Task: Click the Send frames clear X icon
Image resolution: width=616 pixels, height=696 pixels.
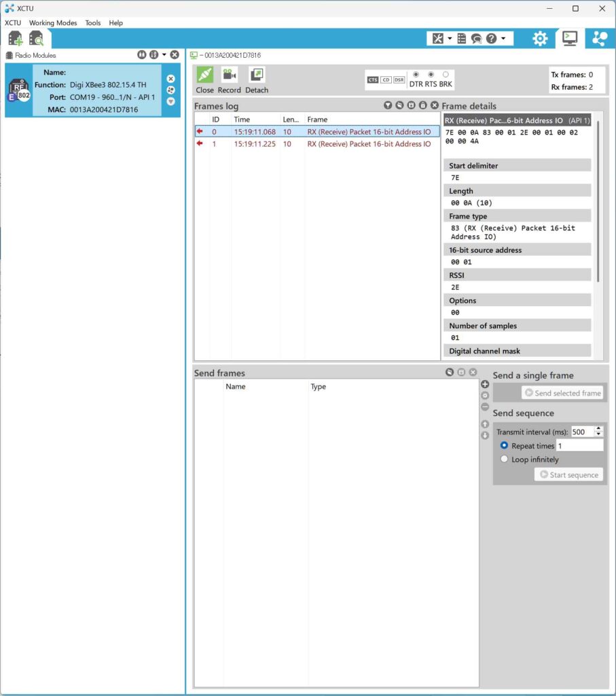Action: click(473, 372)
